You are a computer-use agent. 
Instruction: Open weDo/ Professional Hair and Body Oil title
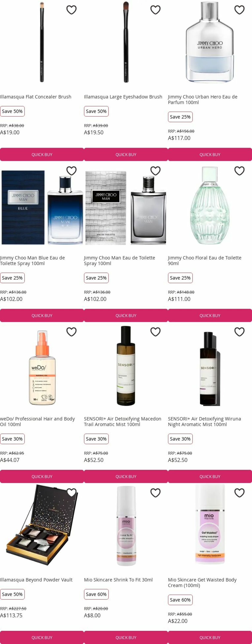(x=37, y=422)
